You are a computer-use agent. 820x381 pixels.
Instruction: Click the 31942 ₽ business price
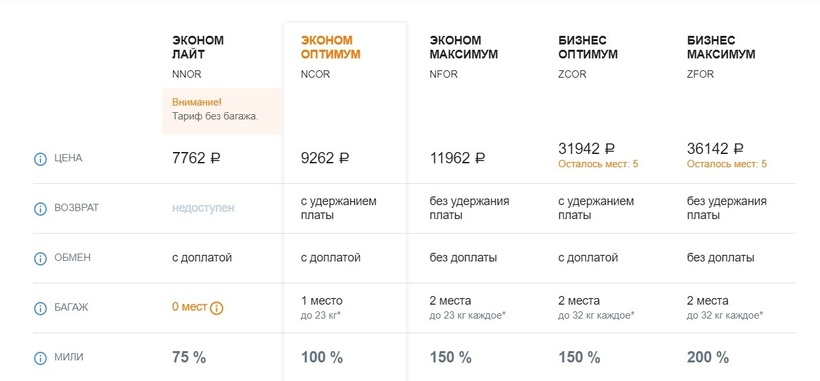pyautogui.click(x=586, y=149)
